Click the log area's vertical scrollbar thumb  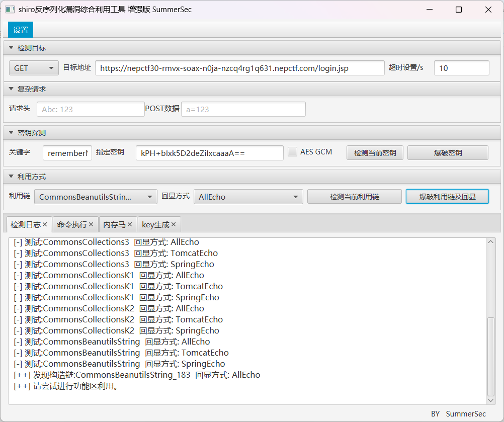(491, 356)
